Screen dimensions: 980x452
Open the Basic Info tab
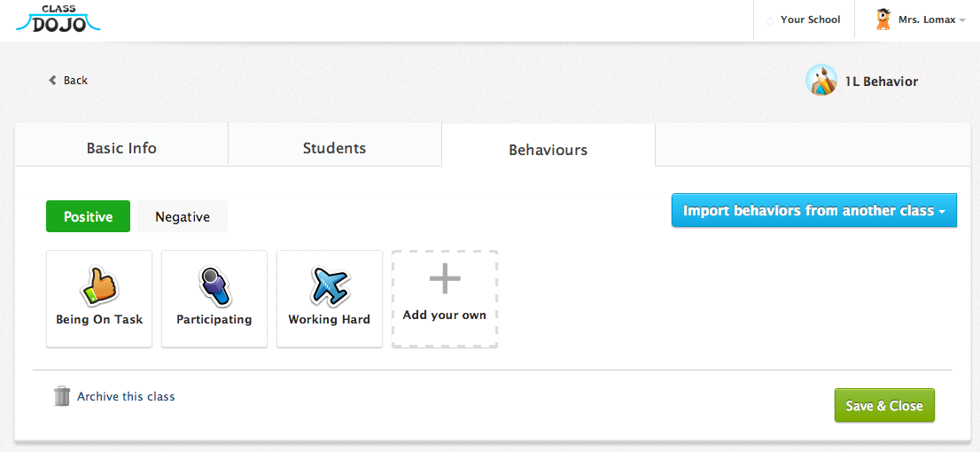click(121, 148)
